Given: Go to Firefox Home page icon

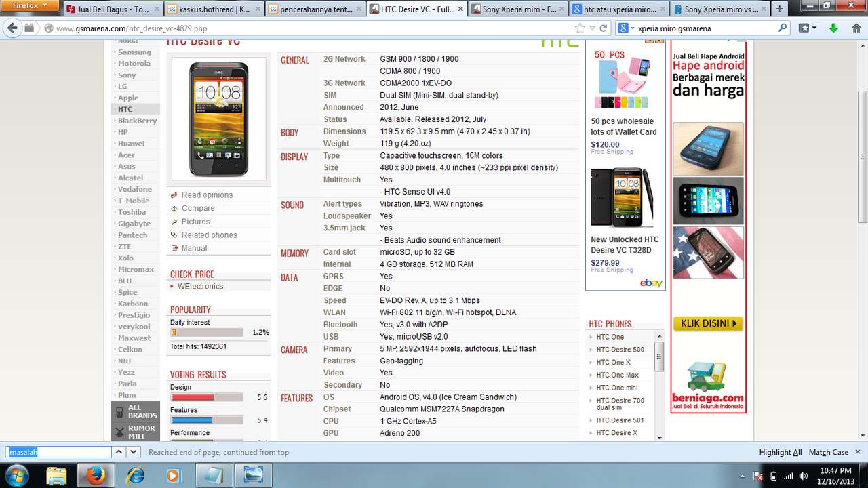Looking at the screenshot, I should click(855, 28).
